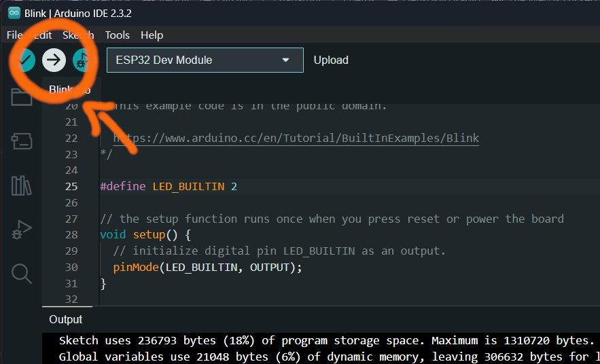The width and height of the screenshot is (600, 364).
Task: Click line number 25 in gutter
Action: (71, 187)
